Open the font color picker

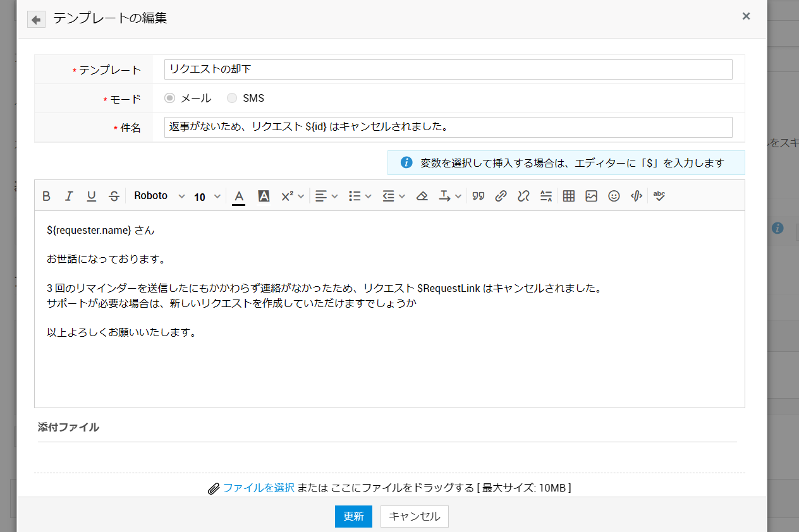238,196
